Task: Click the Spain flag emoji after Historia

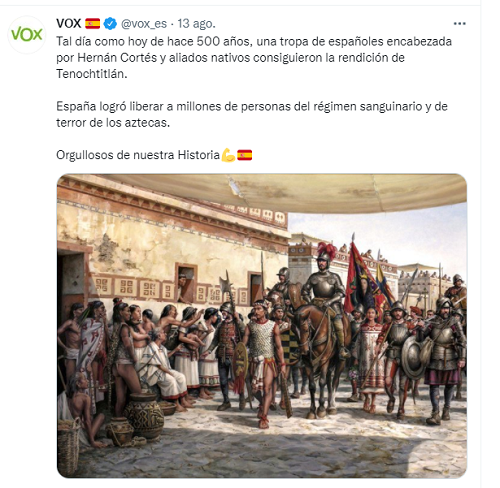Action: pyautogui.click(x=244, y=155)
